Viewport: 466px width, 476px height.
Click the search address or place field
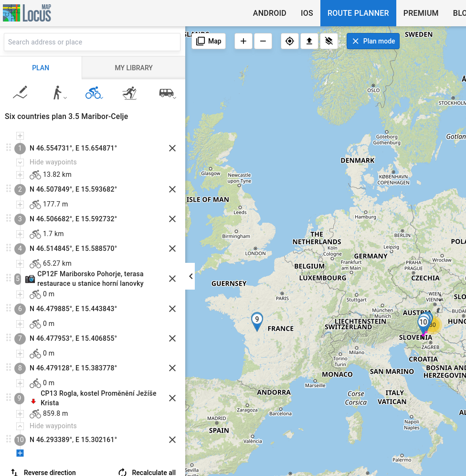tap(92, 42)
